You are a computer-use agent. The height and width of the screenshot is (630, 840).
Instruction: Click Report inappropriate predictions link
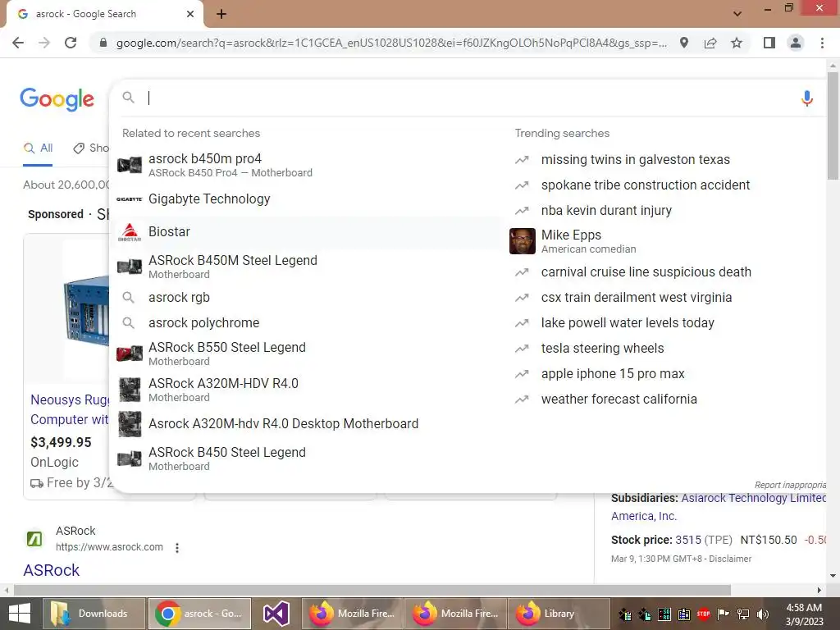point(790,485)
